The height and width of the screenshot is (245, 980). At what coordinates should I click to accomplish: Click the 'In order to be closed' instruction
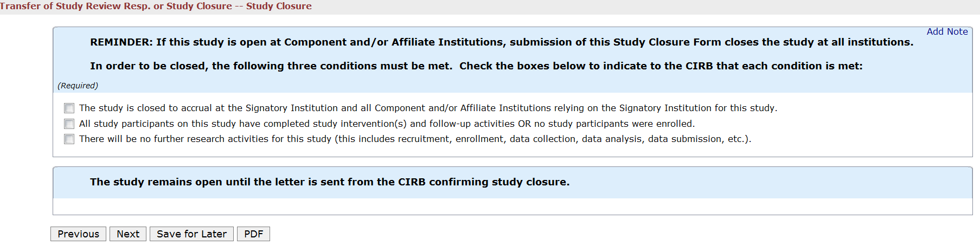(x=476, y=66)
